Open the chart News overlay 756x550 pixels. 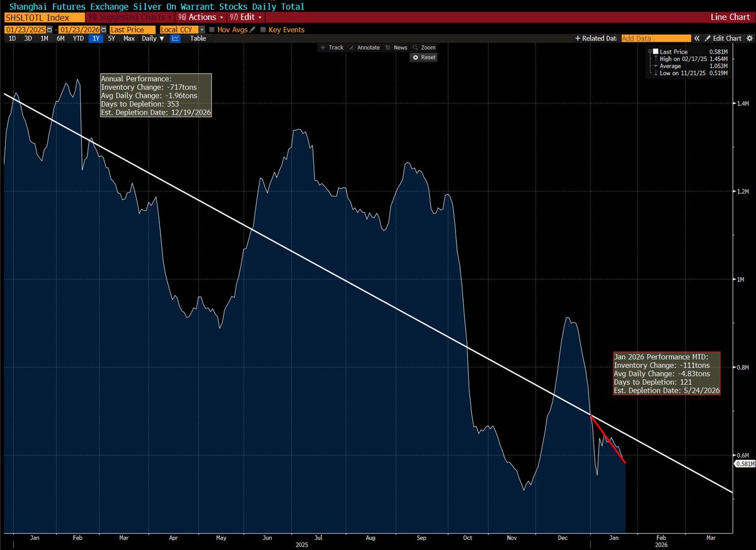point(397,47)
